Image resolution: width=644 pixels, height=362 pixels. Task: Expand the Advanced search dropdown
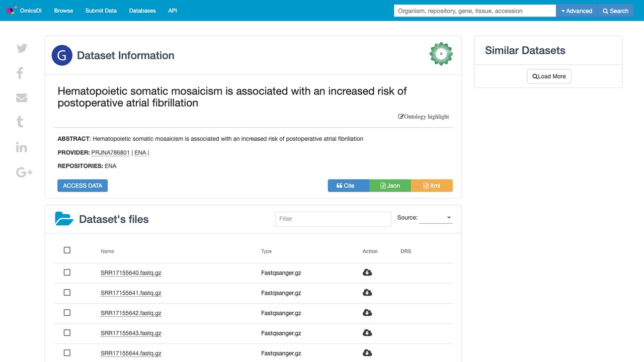pyautogui.click(x=577, y=11)
